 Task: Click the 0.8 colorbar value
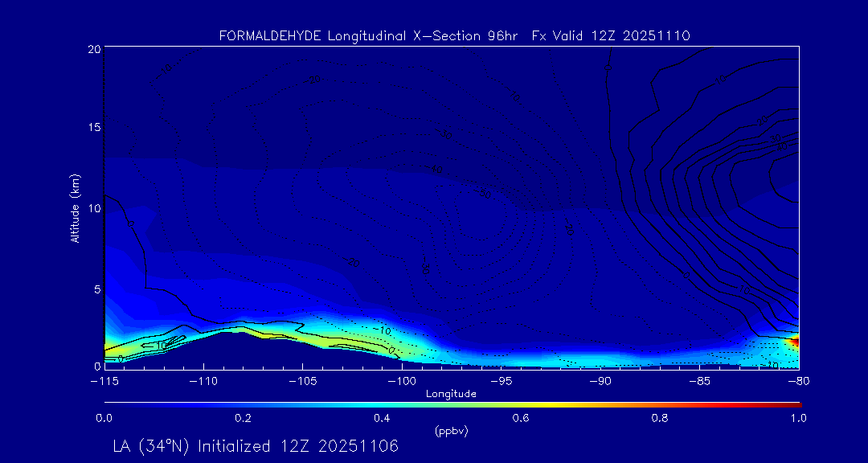tap(660, 419)
